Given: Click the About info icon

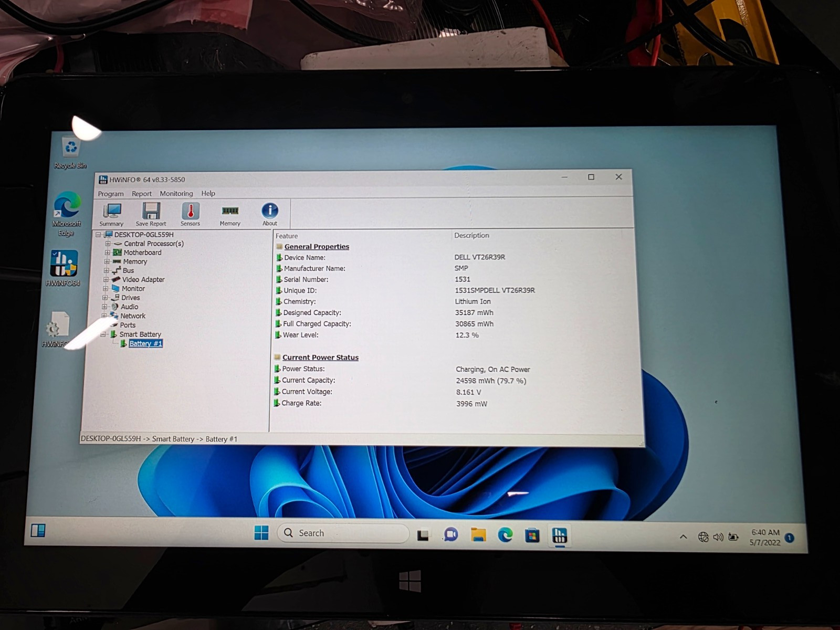Looking at the screenshot, I should 270,214.
